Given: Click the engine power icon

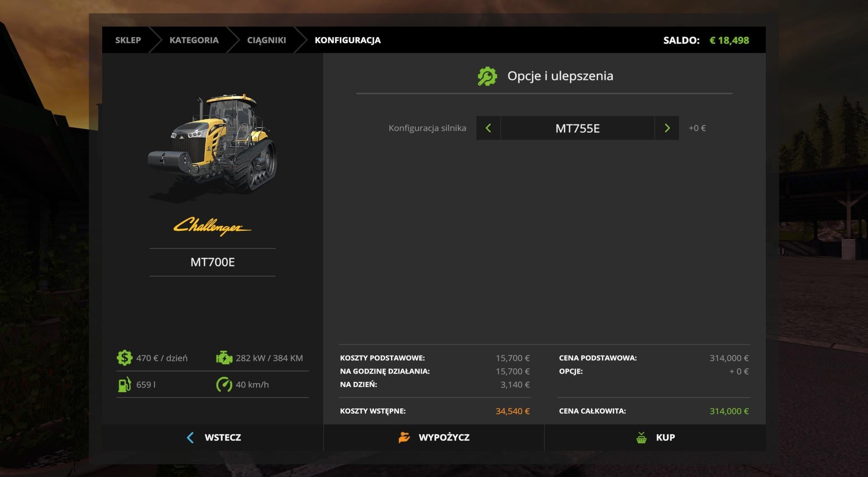Looking at the screenshot, I should point(224,358).
